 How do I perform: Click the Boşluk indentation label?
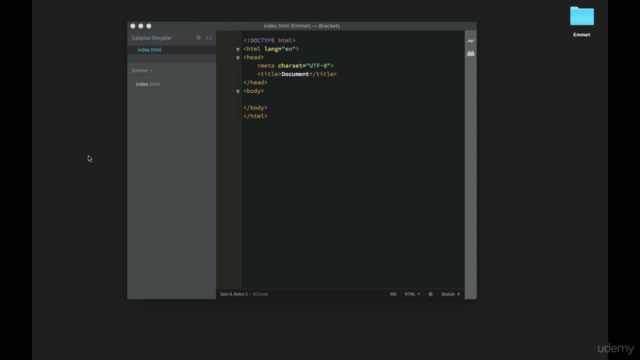448,294
